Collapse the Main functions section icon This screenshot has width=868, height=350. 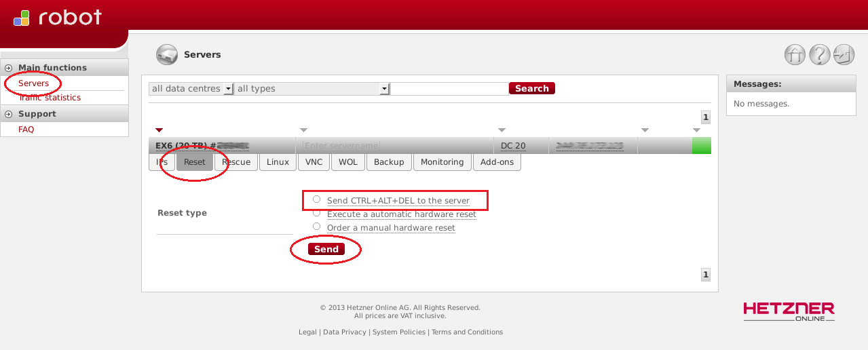pos(9,68)
